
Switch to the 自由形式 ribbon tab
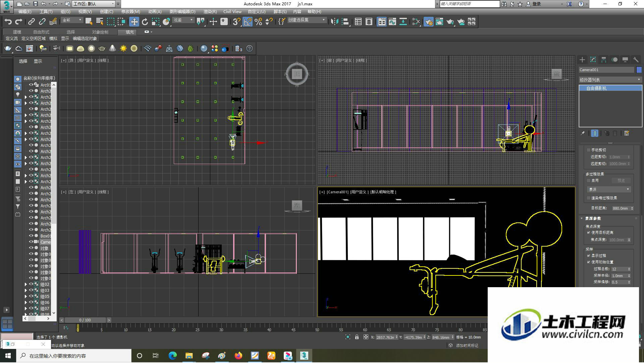click(41, 32)
